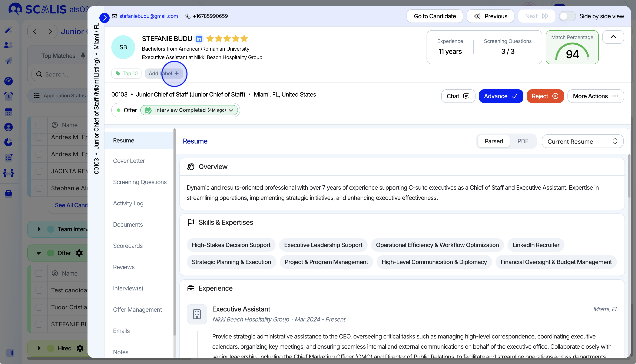Open the Current Resume selector
Image resolution: width=636 pixels, height=364 pixels.
click(x=582, y=142)
